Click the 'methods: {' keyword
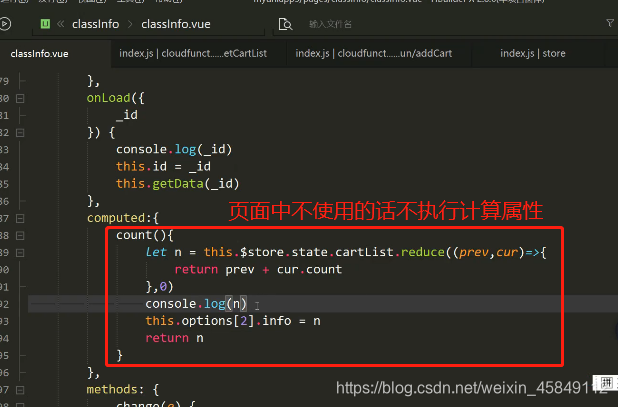Screen dimensions: 618x407 (123, 390)
